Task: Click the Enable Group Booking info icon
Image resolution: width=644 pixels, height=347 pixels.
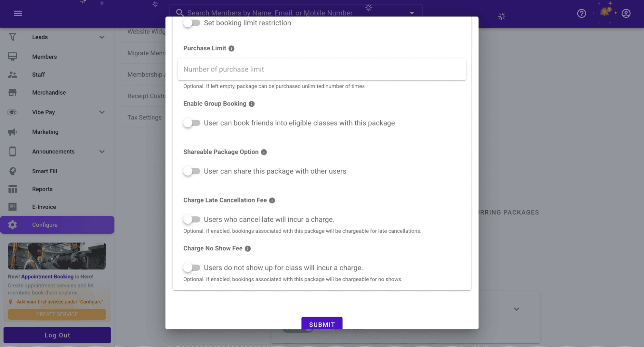Action: coord(252,104)
